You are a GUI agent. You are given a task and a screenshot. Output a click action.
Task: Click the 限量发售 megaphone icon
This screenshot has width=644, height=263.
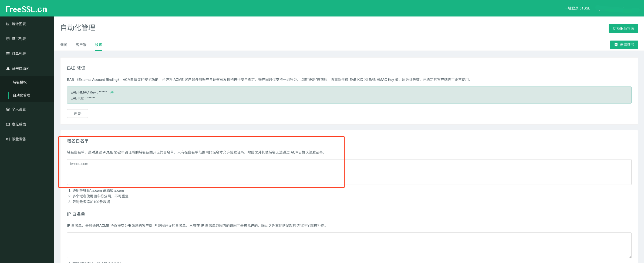8,139
